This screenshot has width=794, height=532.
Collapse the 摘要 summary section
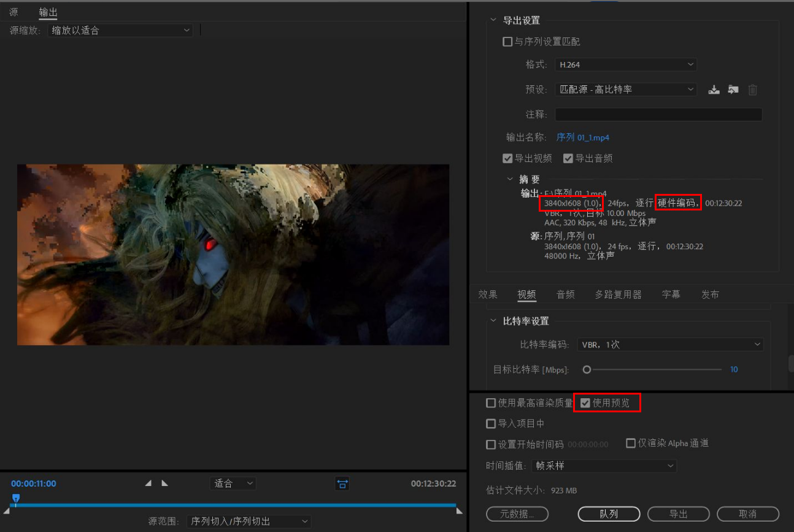[510, 179]
